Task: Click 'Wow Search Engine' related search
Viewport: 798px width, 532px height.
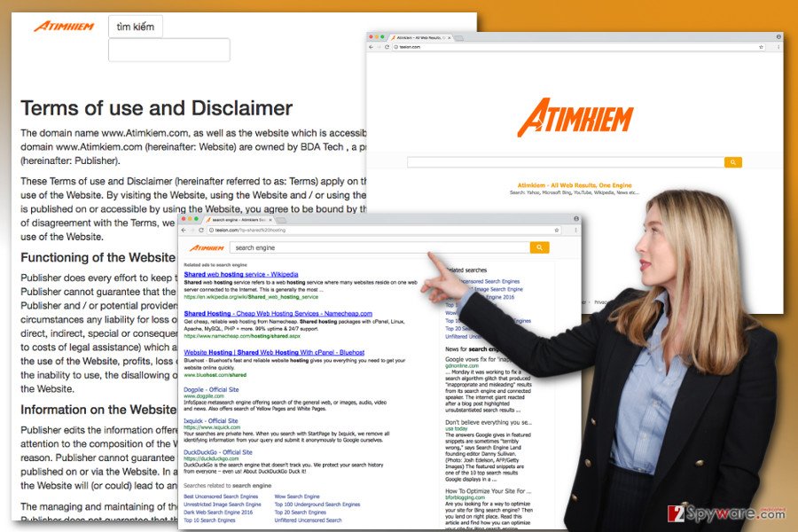Action: [297, 497]
